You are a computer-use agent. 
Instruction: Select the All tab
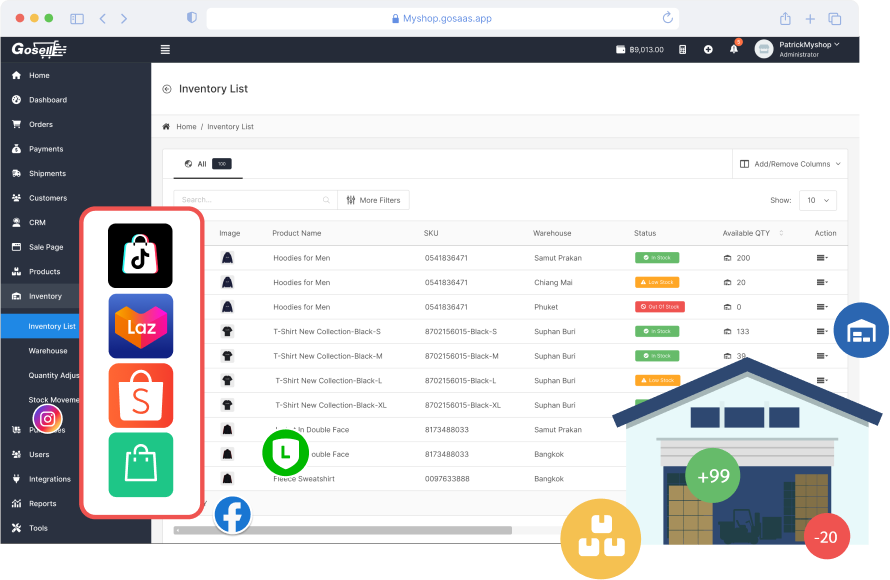point(208,164)
